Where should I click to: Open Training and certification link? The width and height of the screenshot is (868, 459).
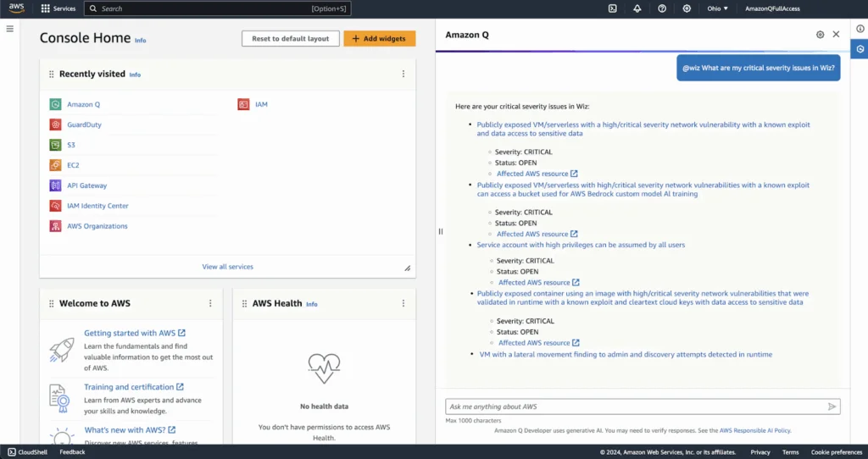click(x=134, y=387)
